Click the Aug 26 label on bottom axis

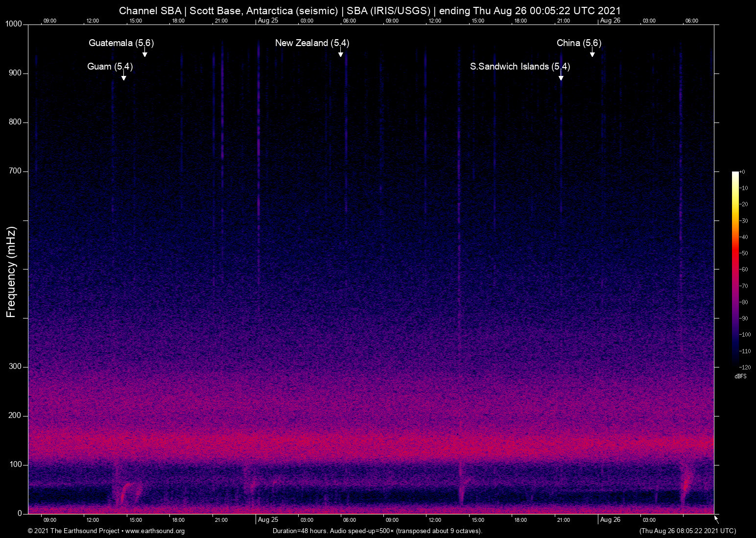tap(610, 520)
